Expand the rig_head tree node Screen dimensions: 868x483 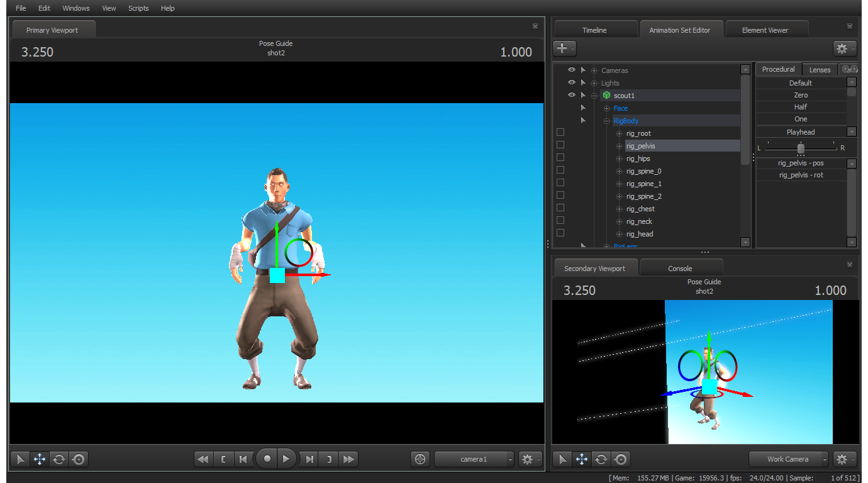tap(619, 234)
